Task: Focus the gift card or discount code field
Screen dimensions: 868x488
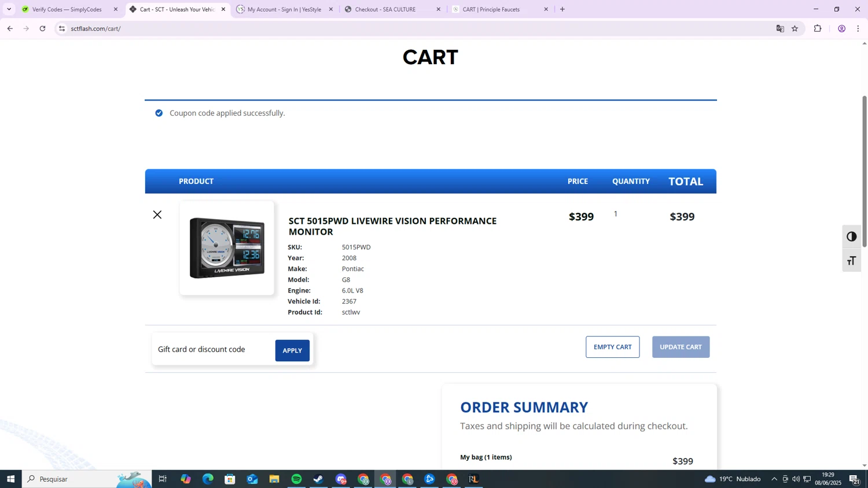Action: point(212,349)
